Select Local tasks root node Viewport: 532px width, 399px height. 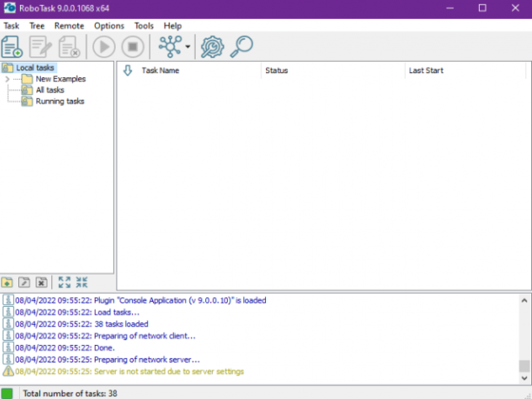[x=35, y=68]
